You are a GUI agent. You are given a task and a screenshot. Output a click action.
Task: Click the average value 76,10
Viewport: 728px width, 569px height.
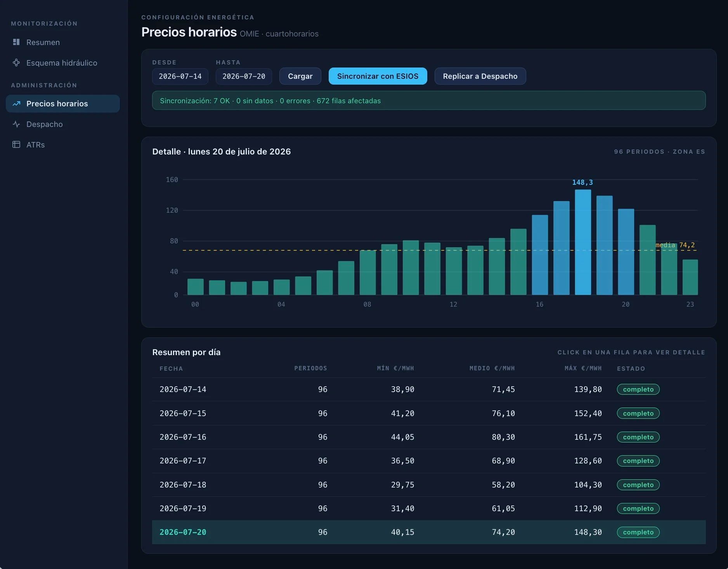(503, 413)
